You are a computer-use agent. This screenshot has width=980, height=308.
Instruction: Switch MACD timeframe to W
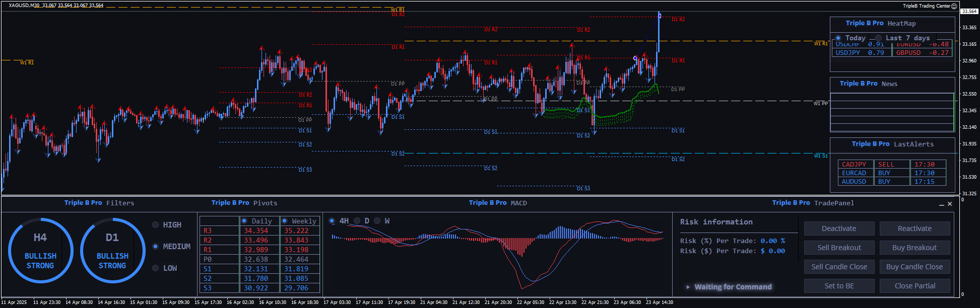pos(377,221)
